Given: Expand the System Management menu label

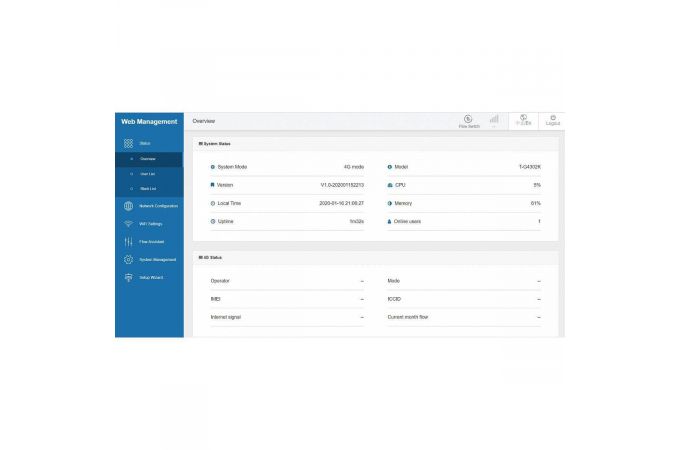Looking at the screenshot, I should 157,260.
